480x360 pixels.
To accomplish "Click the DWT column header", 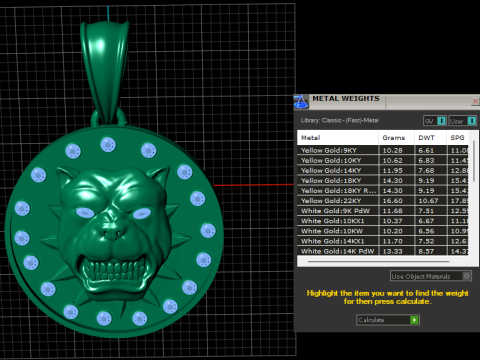I will 430,137.
